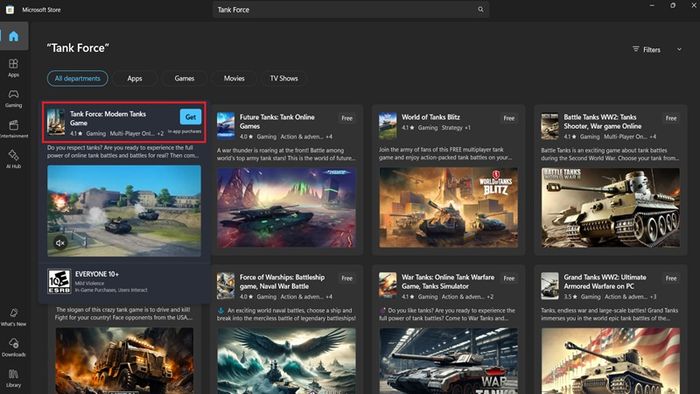Open the Force of Warships eagle artwork
The width and height of the screenshot is (700, 394).
tap(287, 361)
